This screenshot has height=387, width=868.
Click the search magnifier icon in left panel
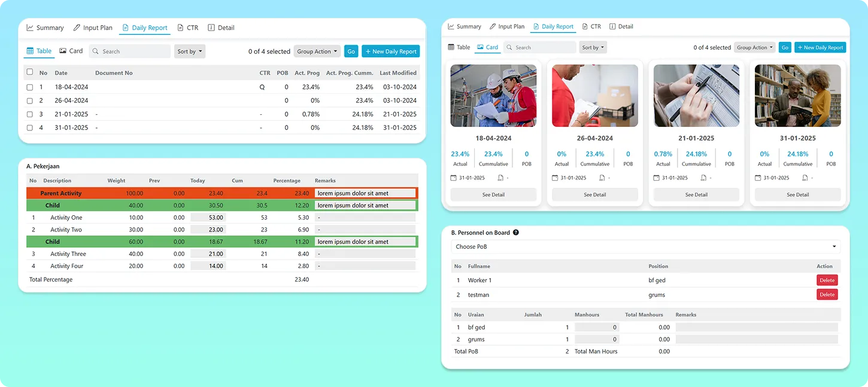click(x=96, y=51)
